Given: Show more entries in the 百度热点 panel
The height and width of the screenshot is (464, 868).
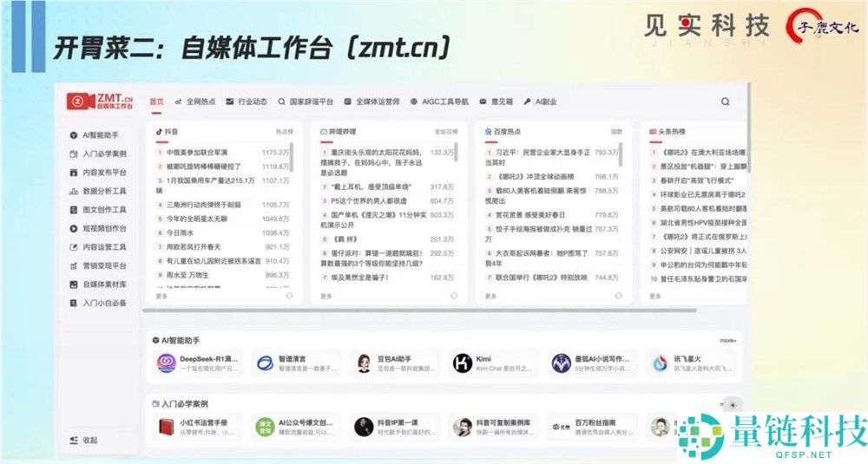Looking at the screenshot, I should (x=490, y=297).
